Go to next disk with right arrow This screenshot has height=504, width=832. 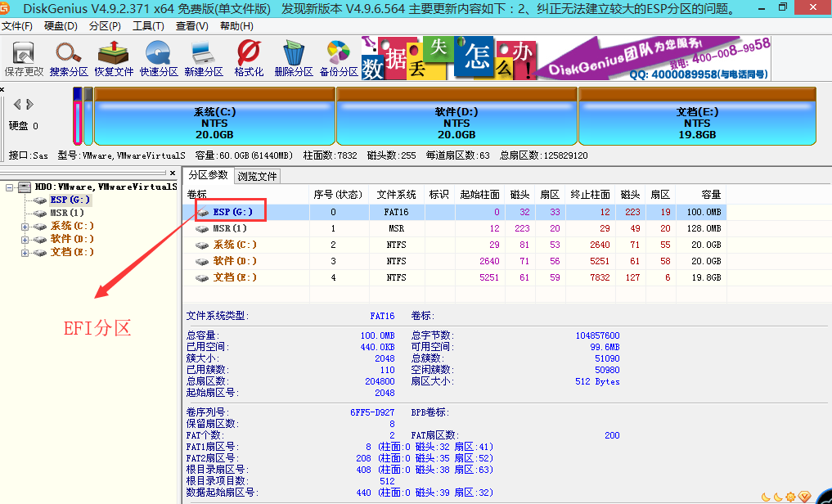tap(29, 105)
